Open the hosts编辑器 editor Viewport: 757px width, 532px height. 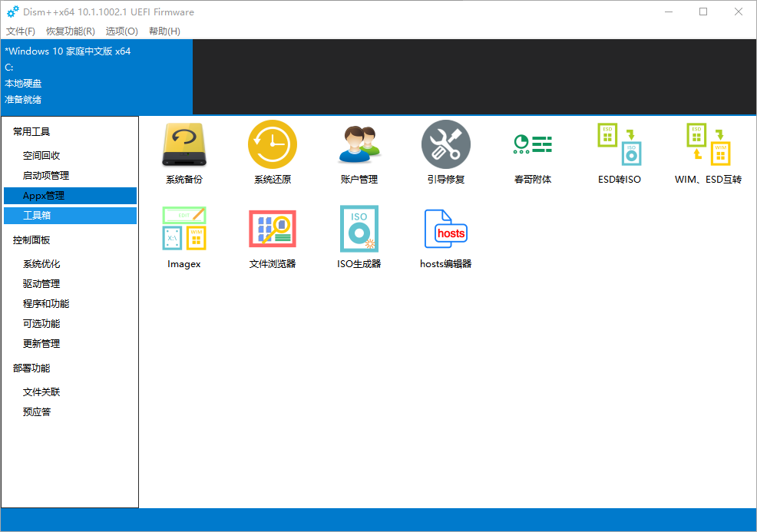446,229
